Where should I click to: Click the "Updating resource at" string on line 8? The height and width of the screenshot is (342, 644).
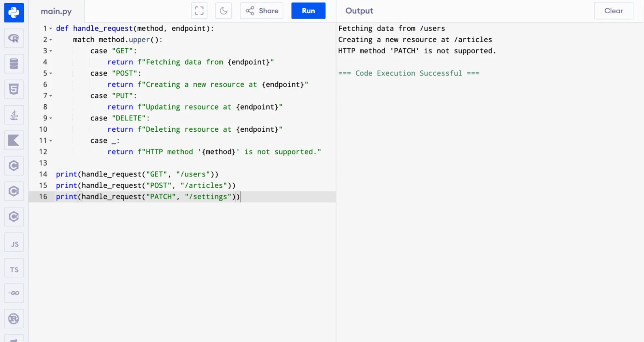pos(188,107)
